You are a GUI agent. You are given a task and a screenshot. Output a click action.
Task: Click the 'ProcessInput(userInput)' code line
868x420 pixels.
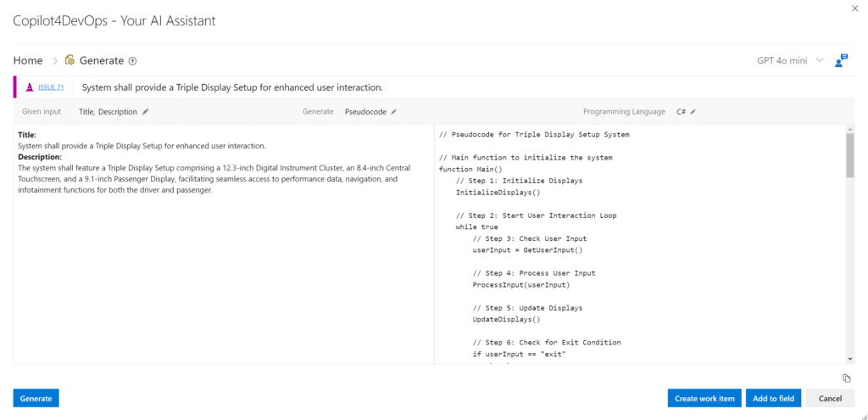(x=521, y=285)
